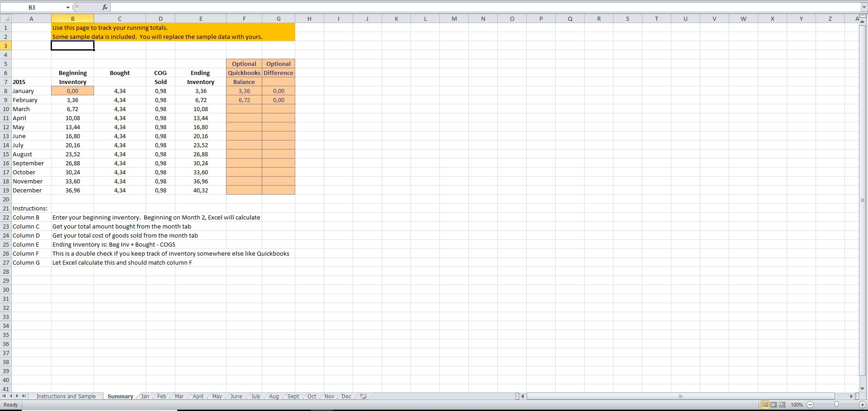Select the entire worksheet with the Select All corner
Viewport: 868px width, 411px height.
coord(6,19)
